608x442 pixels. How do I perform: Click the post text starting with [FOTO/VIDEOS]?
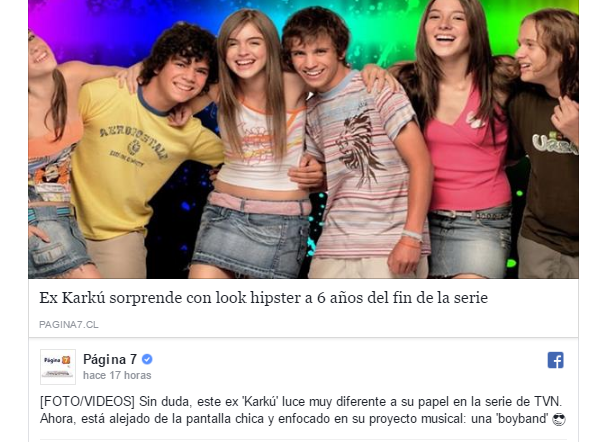[301, 410]
